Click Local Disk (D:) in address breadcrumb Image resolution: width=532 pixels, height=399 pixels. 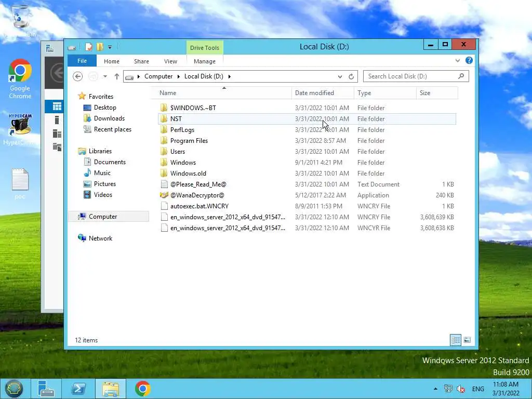point(204,76)
